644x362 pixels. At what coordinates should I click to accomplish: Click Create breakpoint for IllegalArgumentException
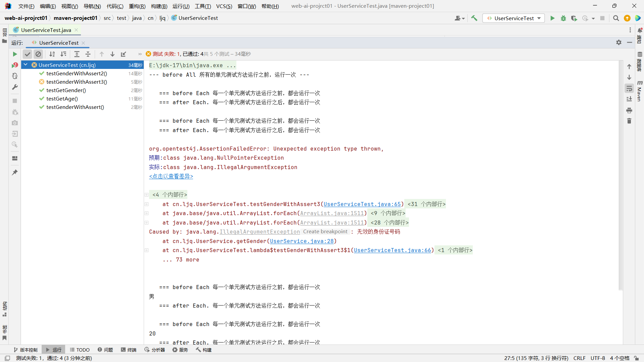tap(325, 232)
